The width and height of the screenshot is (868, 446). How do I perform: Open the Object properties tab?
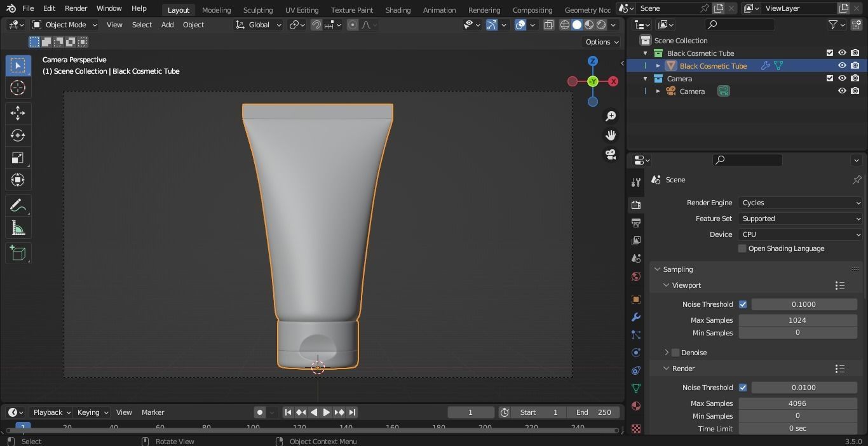636,299
